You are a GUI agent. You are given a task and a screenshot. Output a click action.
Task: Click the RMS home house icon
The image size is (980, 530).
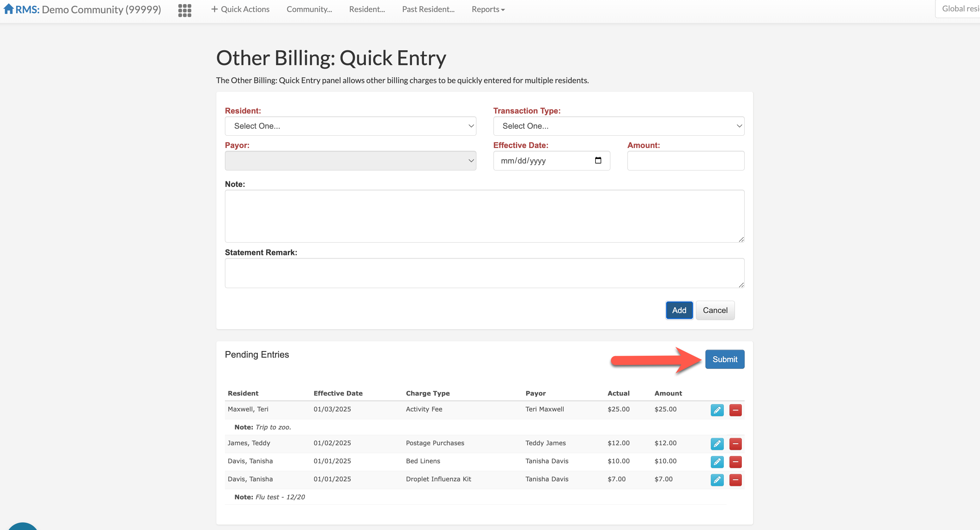coord(8,9)
